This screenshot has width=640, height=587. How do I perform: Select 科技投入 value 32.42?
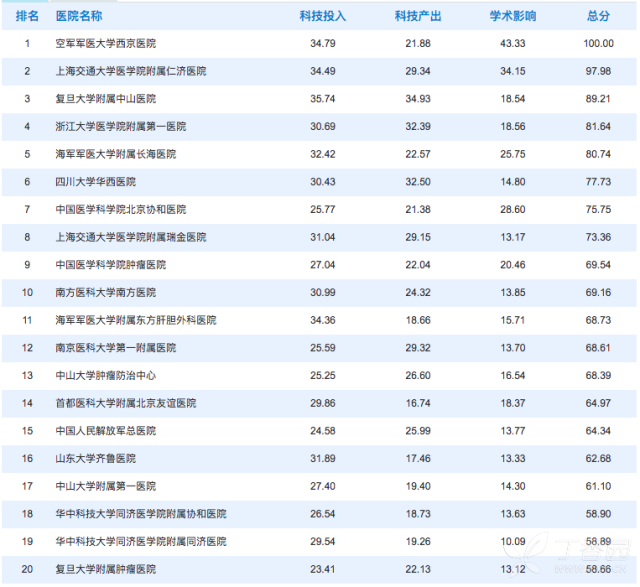tap(322, 154)
